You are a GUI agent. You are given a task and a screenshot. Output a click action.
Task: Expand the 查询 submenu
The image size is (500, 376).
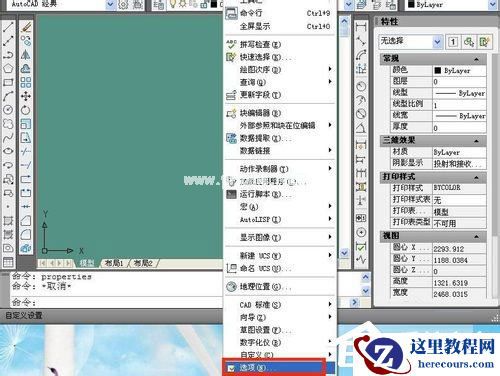click(280, 82)
